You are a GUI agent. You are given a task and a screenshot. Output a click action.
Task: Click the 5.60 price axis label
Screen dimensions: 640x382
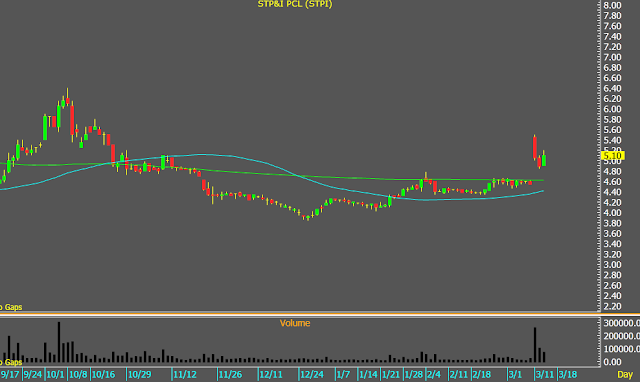point(612,130)
